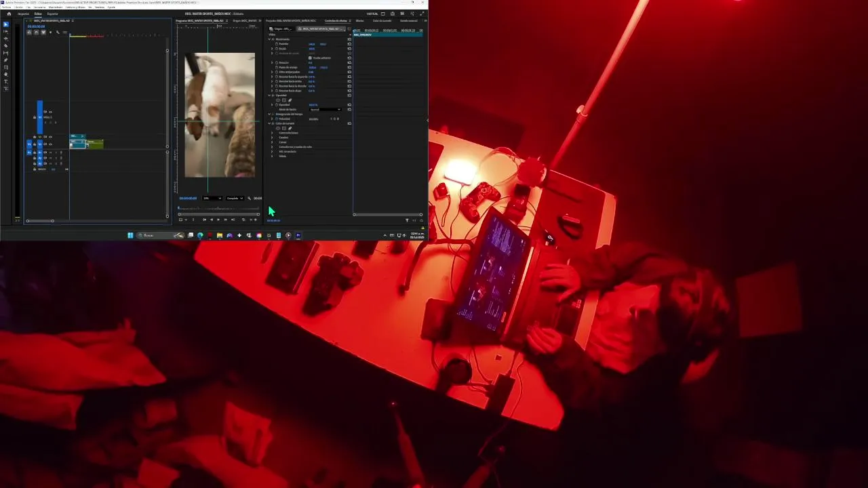Image resolution: width=868 pixels, height=488 pixels.
Task: Switch to Efectos panel tab
Action: pos(360,20)
